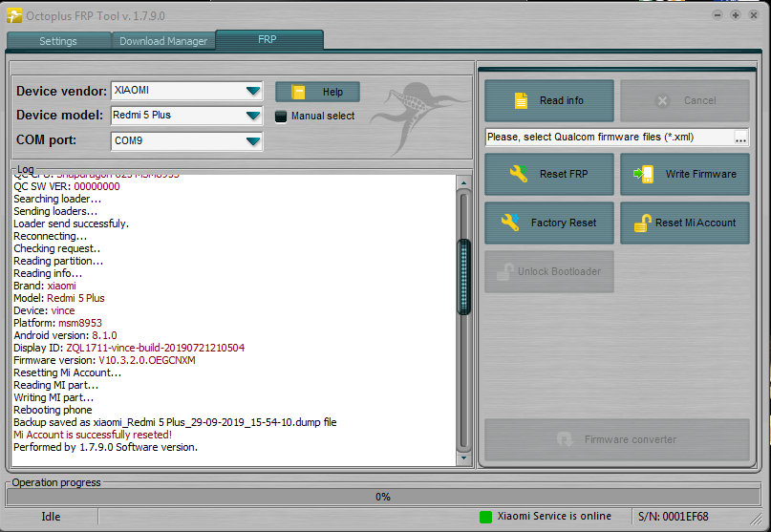Screen dimensions: 771x532
Task: Click the yellow document icon on Read info
Action: [x=521, y=100]
